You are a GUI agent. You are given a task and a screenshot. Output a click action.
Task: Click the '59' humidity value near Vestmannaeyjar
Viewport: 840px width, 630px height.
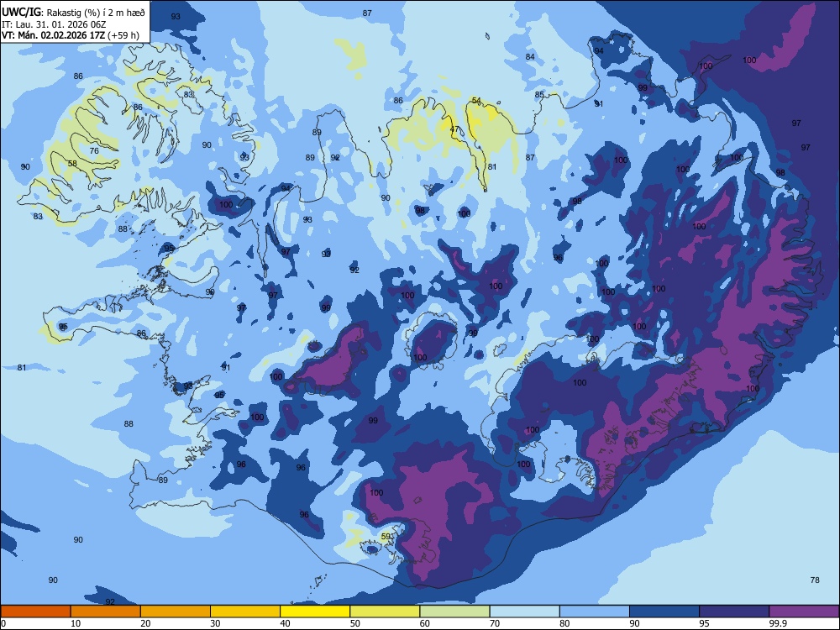coord(386,536)
